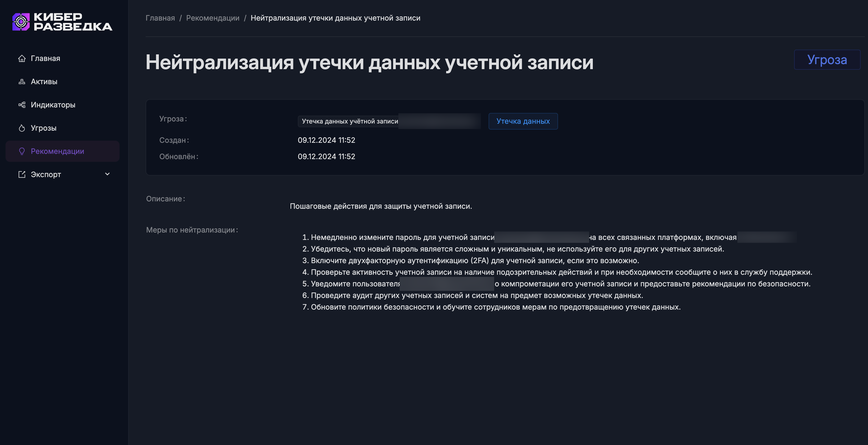
Task: Click the Создан date value 09.12.2024 11:52
Action: coord(326,140)
